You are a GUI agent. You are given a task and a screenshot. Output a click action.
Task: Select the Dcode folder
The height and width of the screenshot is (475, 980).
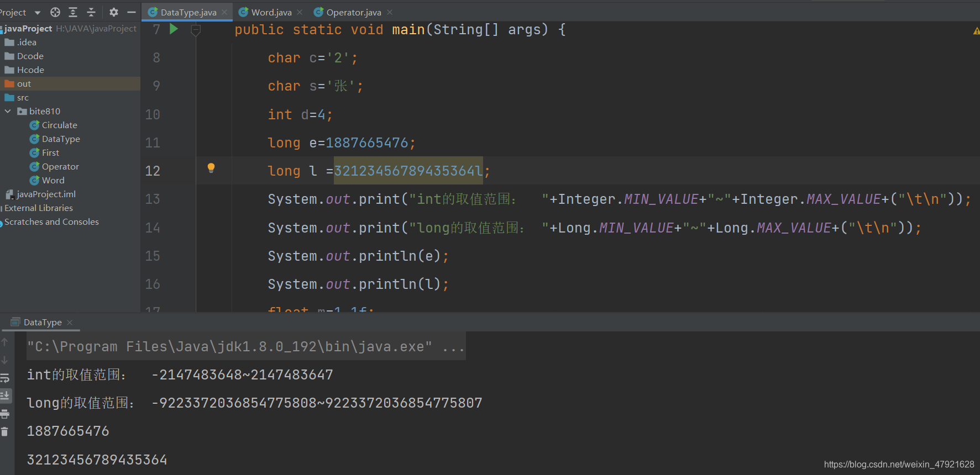(x=30, y=56)
